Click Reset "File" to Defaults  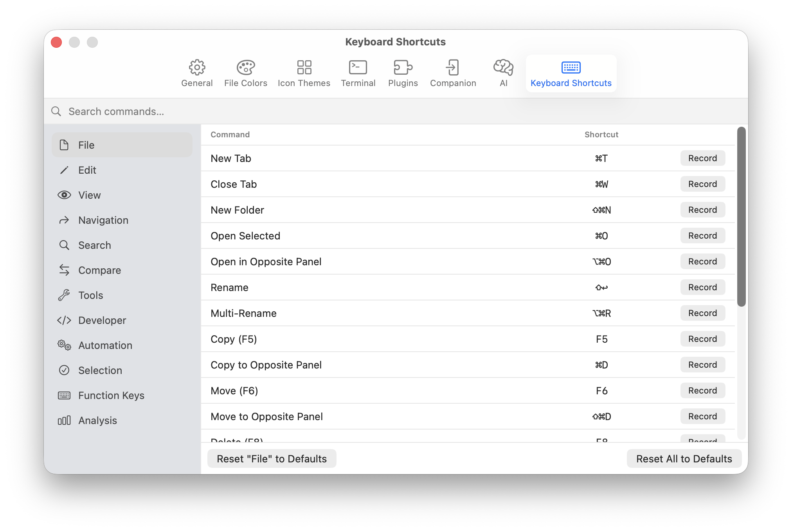(272, 458)
